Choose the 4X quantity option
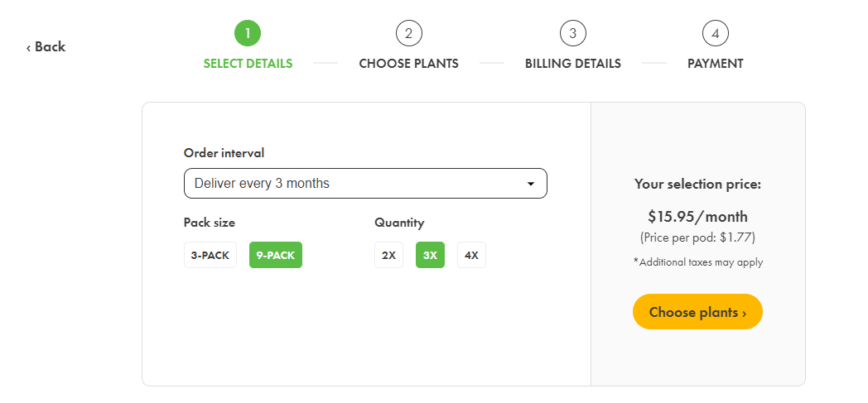This screenshot has height=403, width=868. point(471,255)
